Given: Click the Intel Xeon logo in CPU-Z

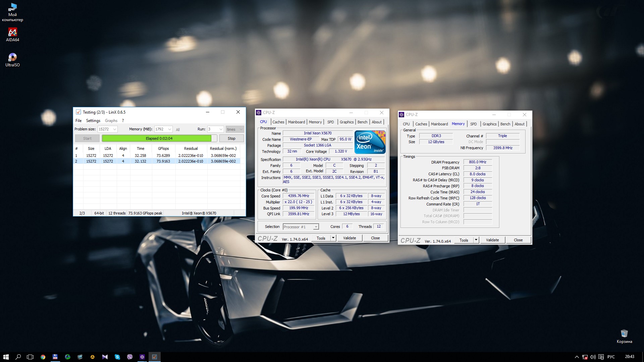Looking at the screenshot, I should tap(370, 142).
